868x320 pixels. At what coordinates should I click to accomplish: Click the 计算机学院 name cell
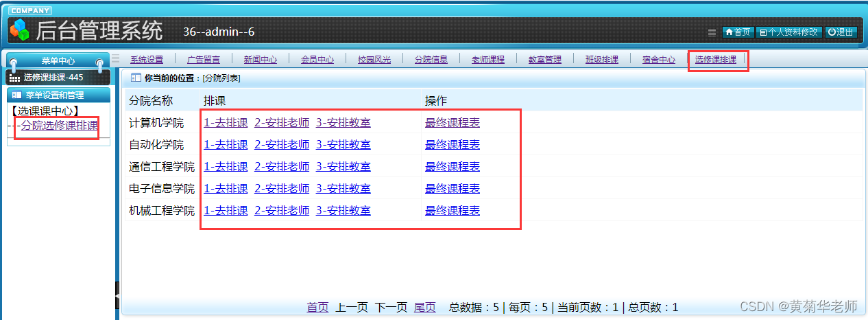pyautogui.click(x=156, y=123)
